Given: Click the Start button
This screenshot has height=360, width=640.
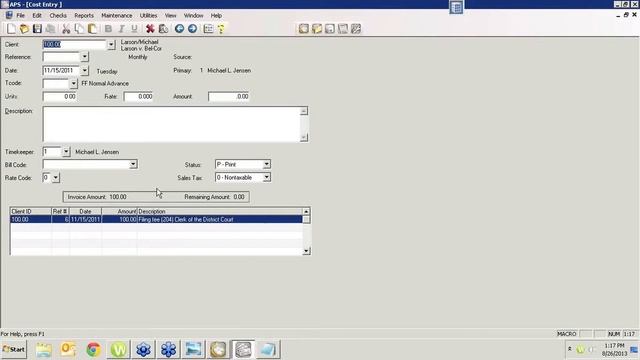Looking at the screenshot, I should coord(14,349).
